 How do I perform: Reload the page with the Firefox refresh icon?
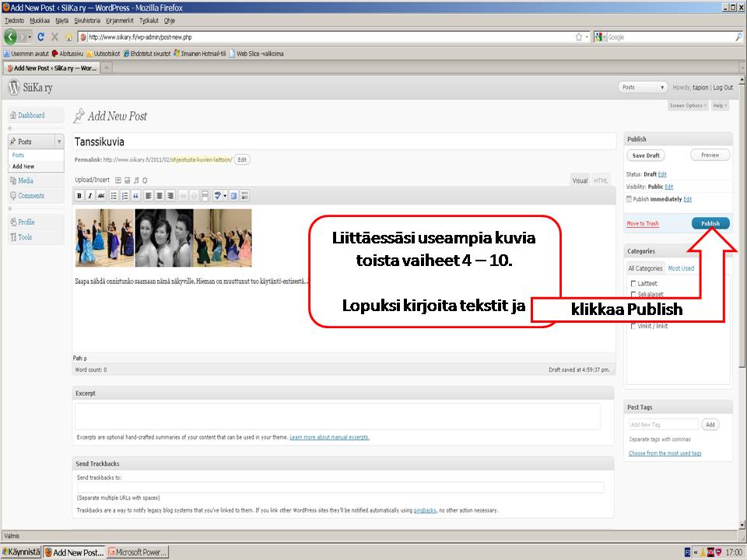click(40, 37)
